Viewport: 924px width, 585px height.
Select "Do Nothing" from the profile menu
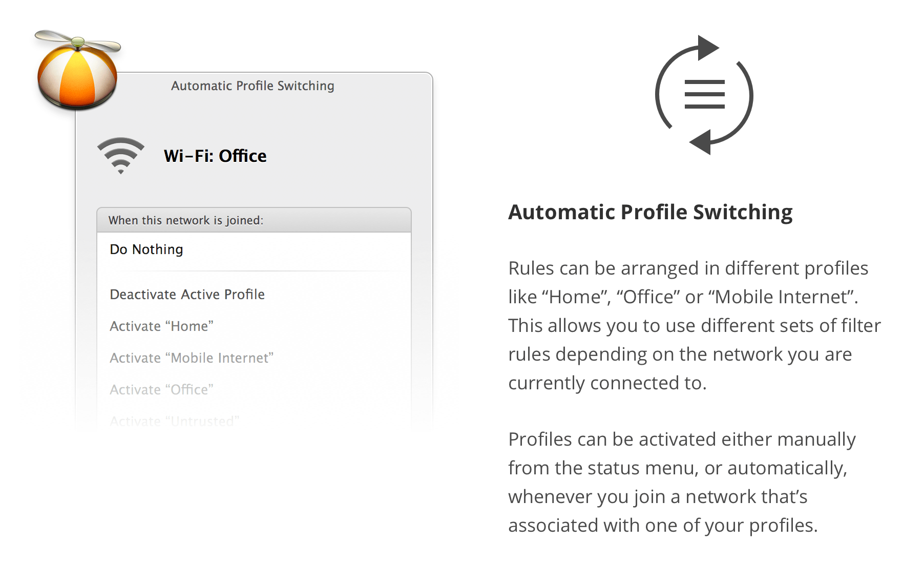coord(146,249)
